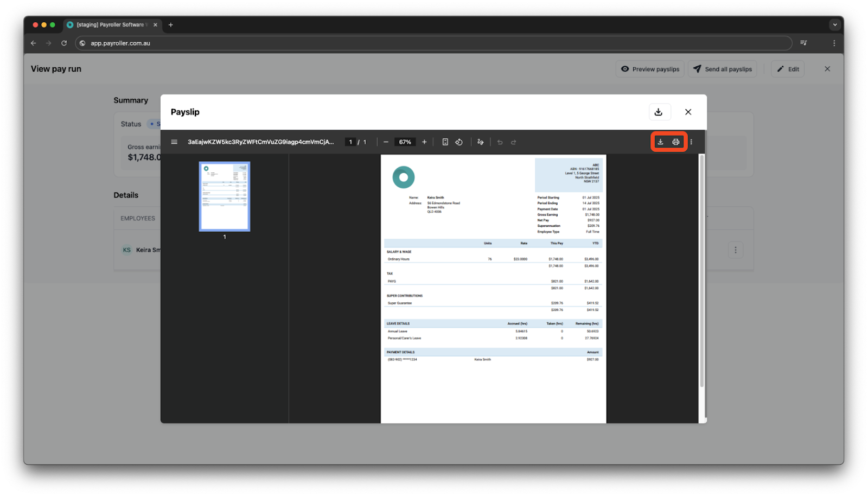Open Keira Smith row options menu
The height and width of the screenshot is (496, 868).
(736, 250)
